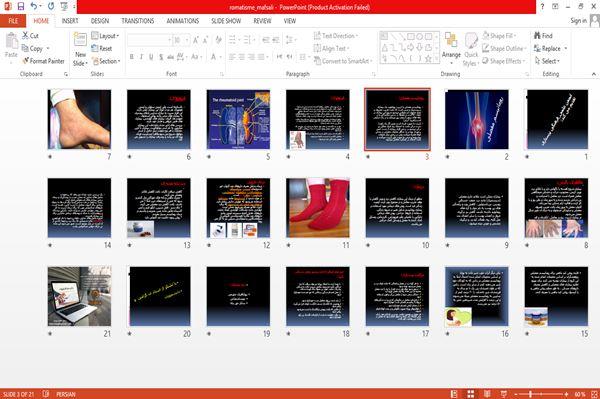Open the font name combo box
The height and width of the screenshot is (399, 600).
tap(149, 40)
